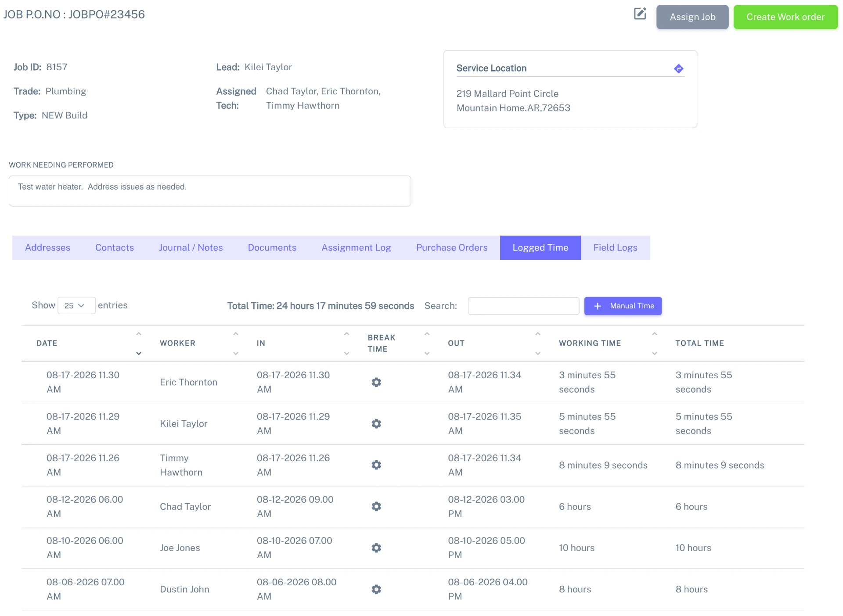The height and width of the screenshot is (616, 843).
Task: Open the Documents tab
Action: click(x=272, y=247)
